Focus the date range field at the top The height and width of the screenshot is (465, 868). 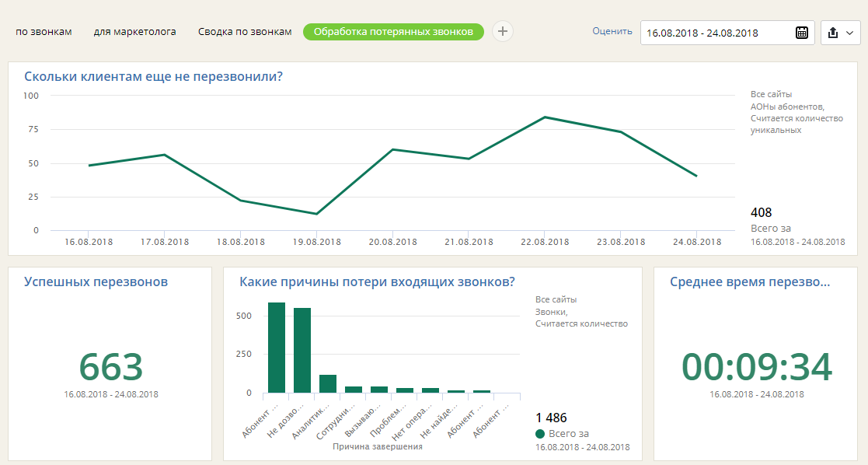tap(727, 33)
